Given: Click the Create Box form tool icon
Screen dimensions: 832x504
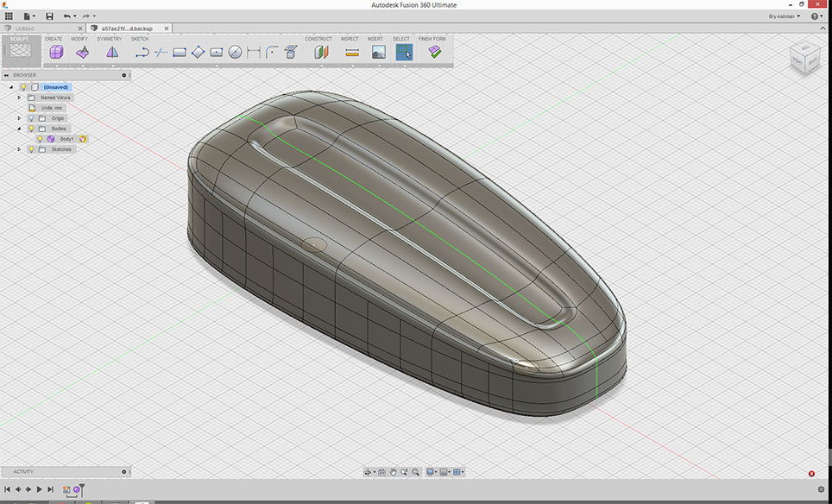Looking at the screenshot, I should [56, 52].
